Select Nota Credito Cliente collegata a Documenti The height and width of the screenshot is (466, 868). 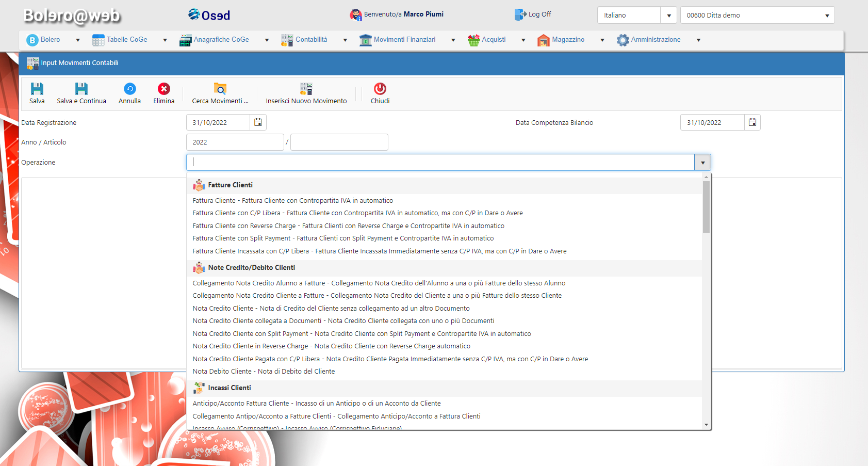point(444,321)
